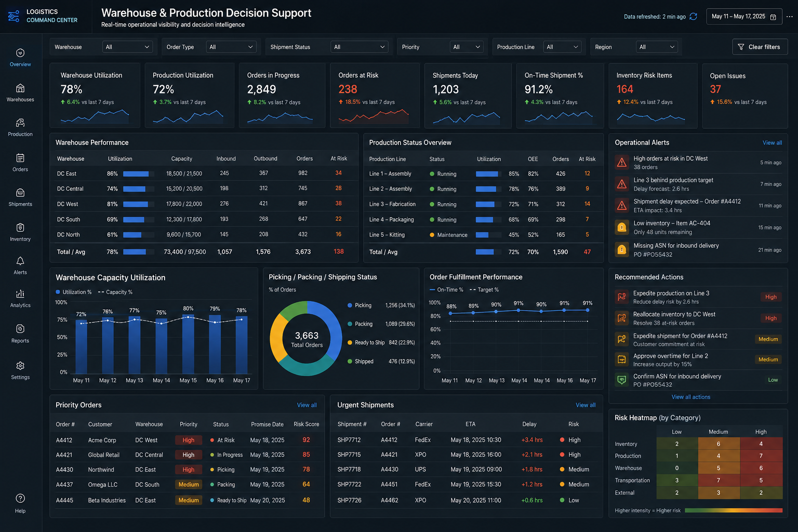Open the Alerts bell icon in sidebar
798x532 pixels.
(20, 261)
